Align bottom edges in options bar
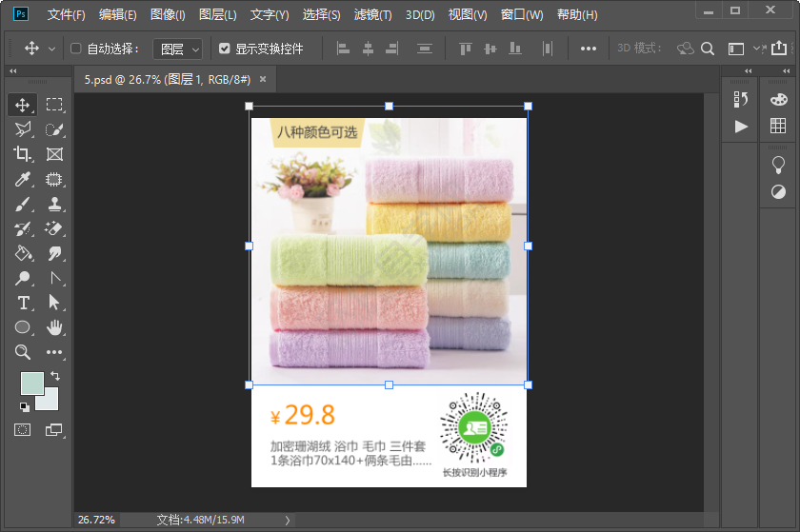This screenshot has height=532, width=800. (515, 49)
